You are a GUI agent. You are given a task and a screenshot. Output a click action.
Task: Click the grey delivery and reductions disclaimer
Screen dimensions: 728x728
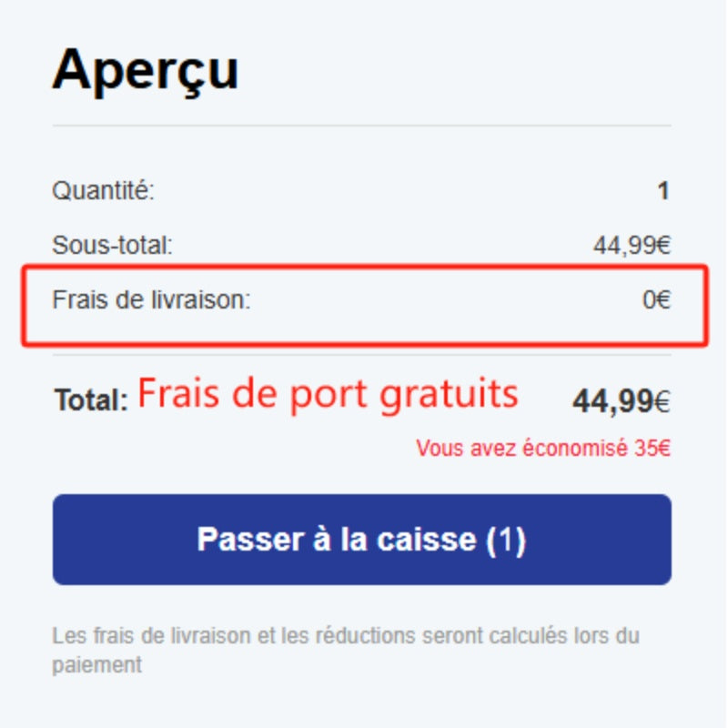coord(346,650)
